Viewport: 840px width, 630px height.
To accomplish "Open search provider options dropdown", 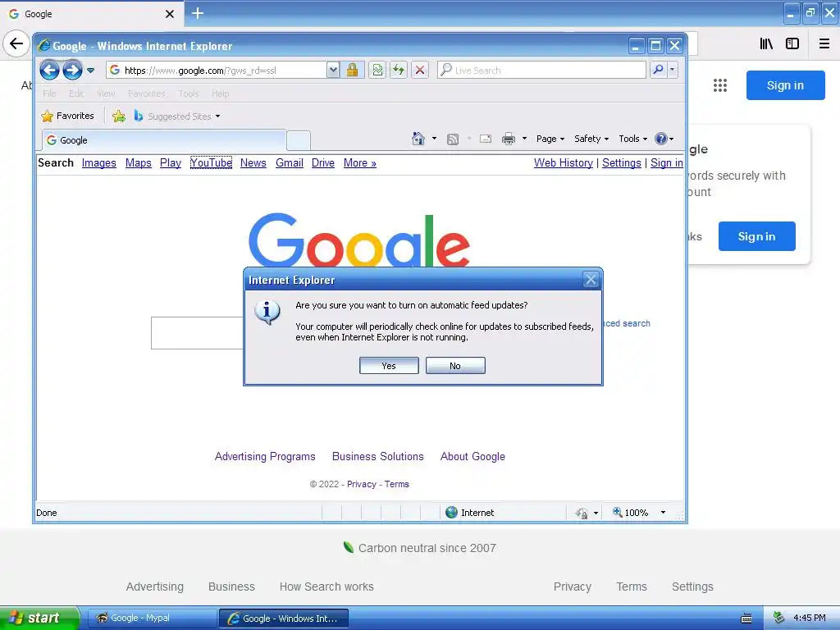I will [673, 70].
